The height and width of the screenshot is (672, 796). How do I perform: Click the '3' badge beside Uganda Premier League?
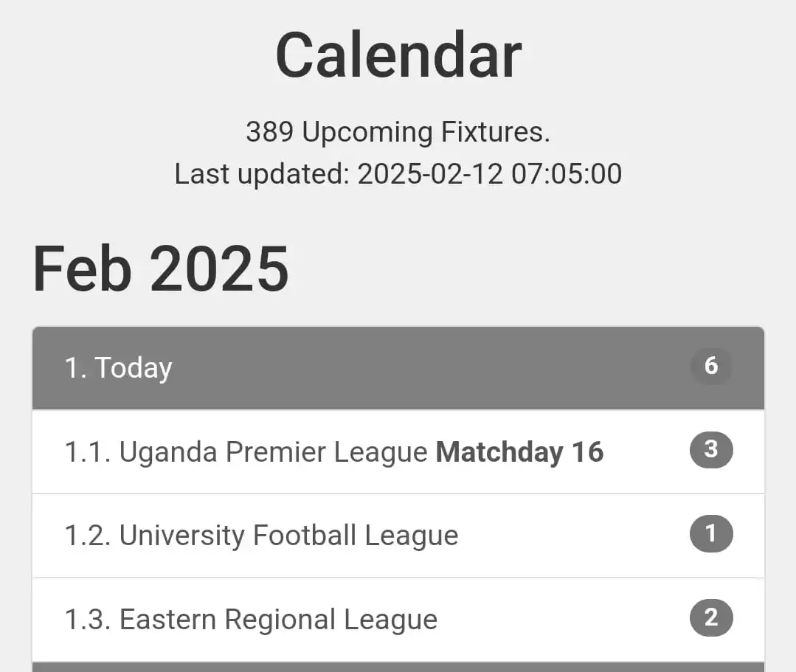[710, 450]
